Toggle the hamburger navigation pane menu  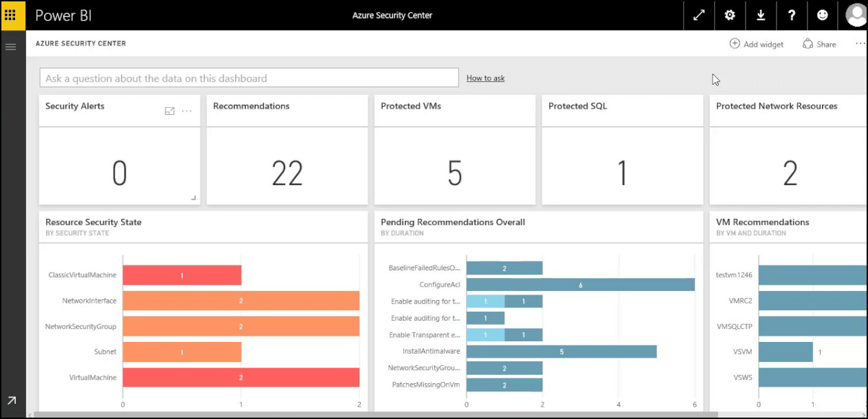pyautogui.click(x=10, y=47)
